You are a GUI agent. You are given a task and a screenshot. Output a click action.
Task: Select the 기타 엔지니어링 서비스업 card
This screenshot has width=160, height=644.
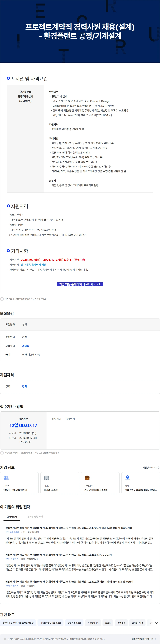[x=100, y=483]
